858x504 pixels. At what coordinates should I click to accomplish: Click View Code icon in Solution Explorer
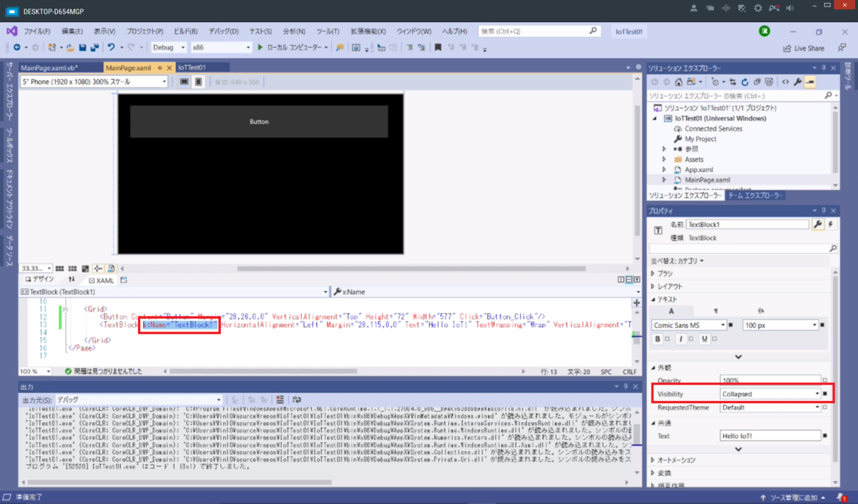pyautogui.click(x=785, y=82)
